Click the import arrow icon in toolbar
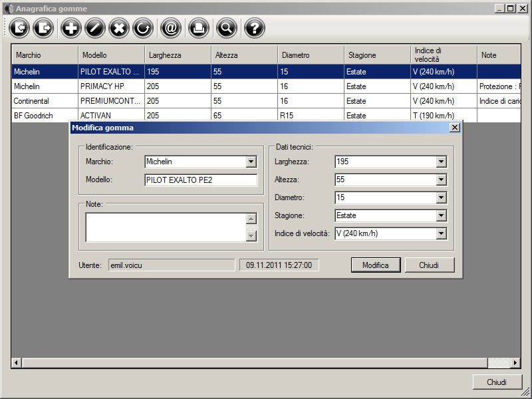Screen dimensions: 532x399 click(x=19, y=28)
